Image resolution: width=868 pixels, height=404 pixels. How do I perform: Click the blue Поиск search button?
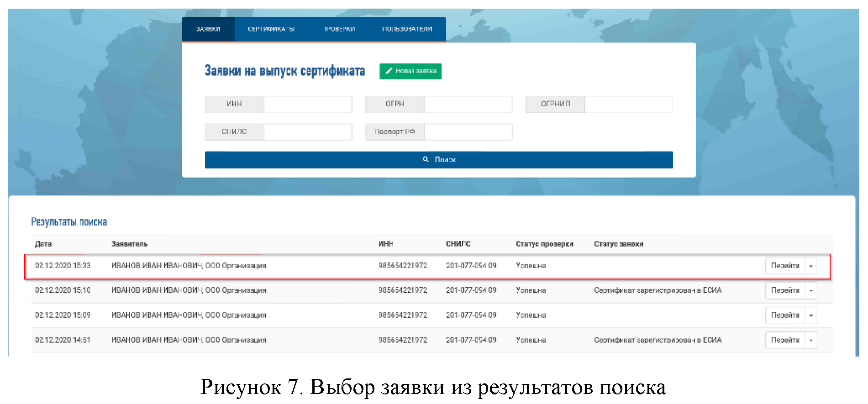(438, 160)
